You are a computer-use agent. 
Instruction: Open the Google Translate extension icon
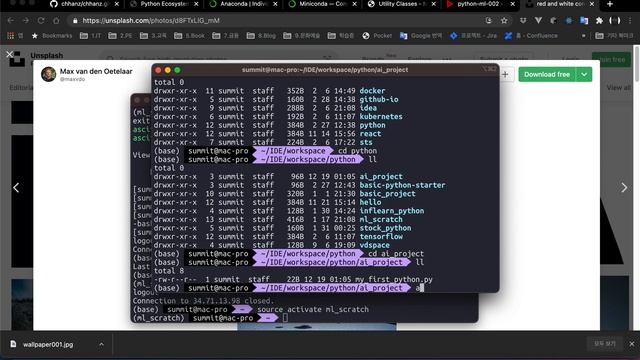[584, 20]
